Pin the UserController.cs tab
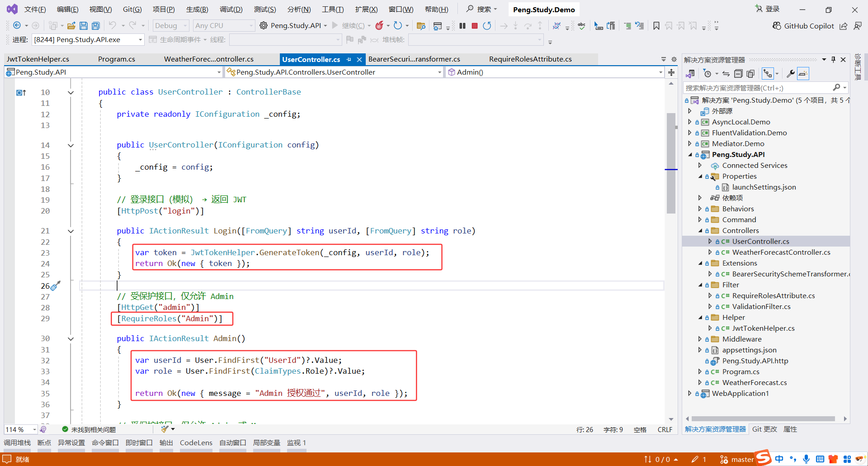Screen dimensions: 868x466 click(349, 59)
